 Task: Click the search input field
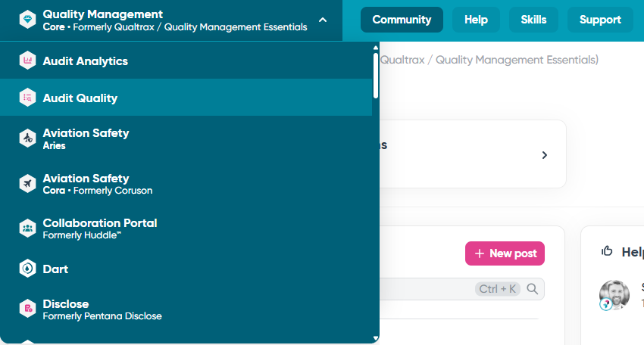[x=424, y=288]
